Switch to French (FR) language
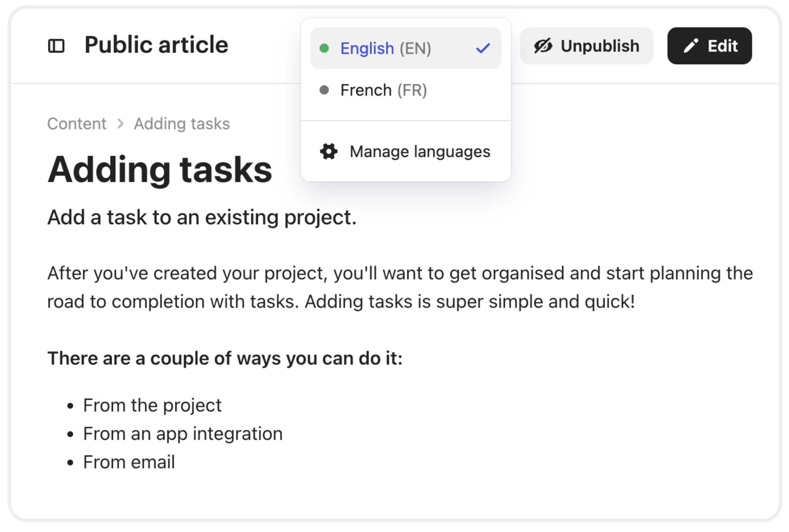Viewport: 789px width, 532px height. point(383,90)
